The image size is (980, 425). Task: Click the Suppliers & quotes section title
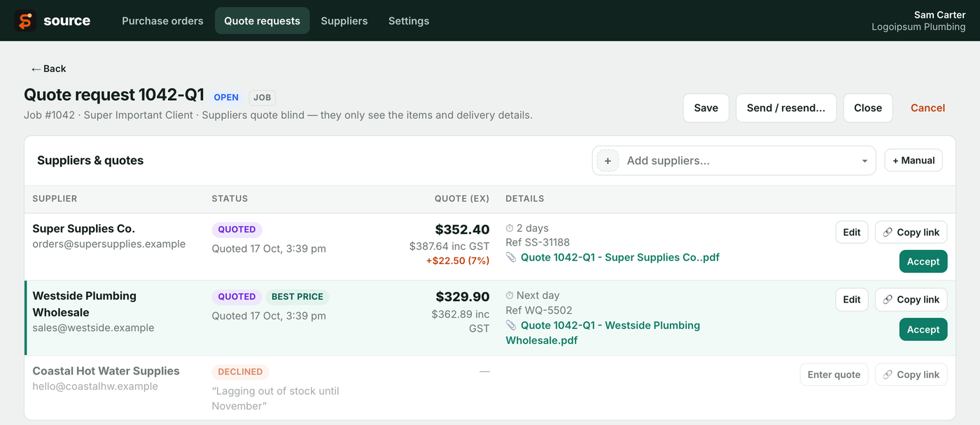coord(90,160)
